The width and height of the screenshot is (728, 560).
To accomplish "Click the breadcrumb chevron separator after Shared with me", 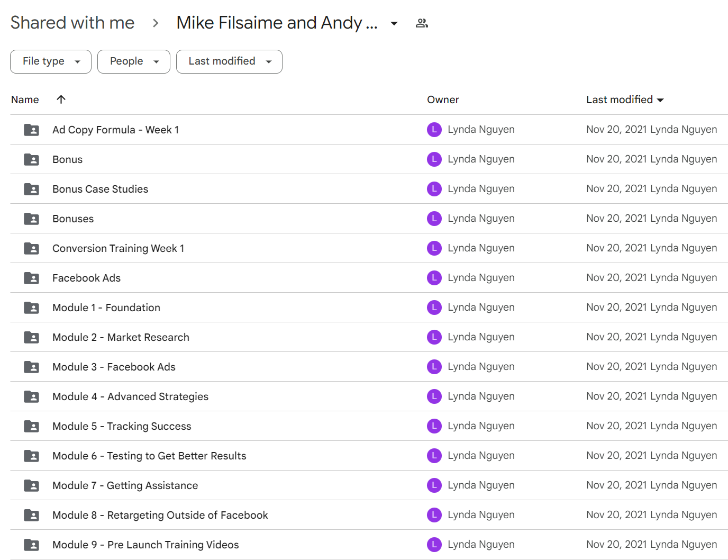I will click(x=156, y=23).
